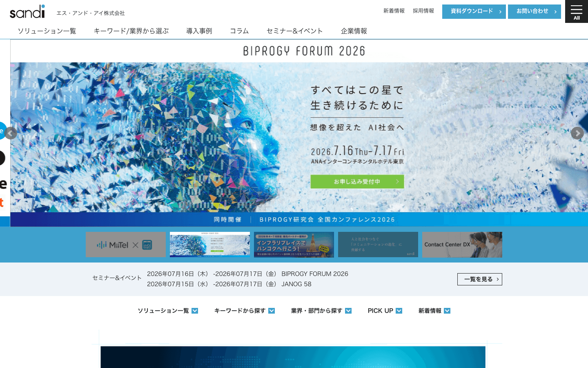Open 新着情報 header link
The width and height of the screenshot is (588, 368).
[x=394, y=11]
